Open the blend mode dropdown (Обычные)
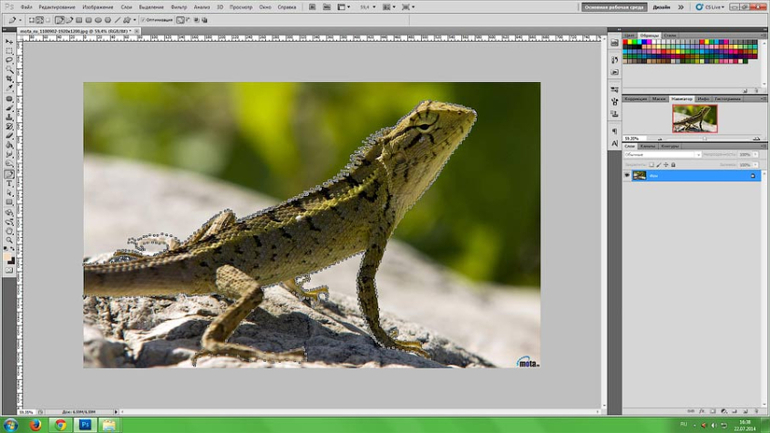770x433 pixels. click(662, 155)
